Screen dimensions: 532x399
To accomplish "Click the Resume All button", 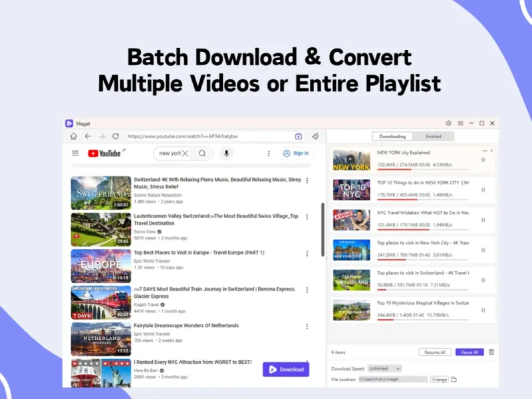I will click(x=435, y=352).
